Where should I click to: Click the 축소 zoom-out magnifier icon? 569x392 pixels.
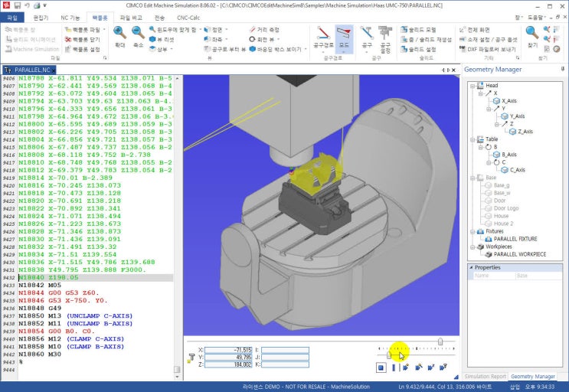point(138,35)
